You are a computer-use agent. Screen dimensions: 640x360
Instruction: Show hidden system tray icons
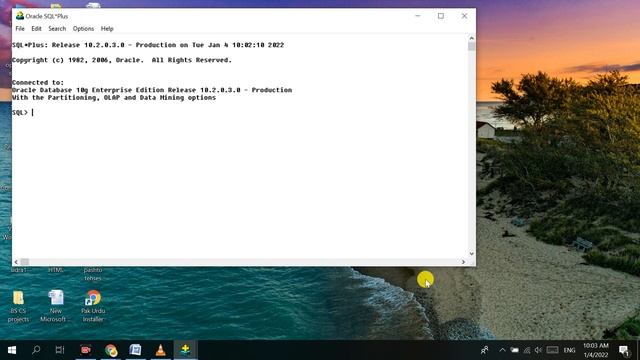tap(502, 350)
